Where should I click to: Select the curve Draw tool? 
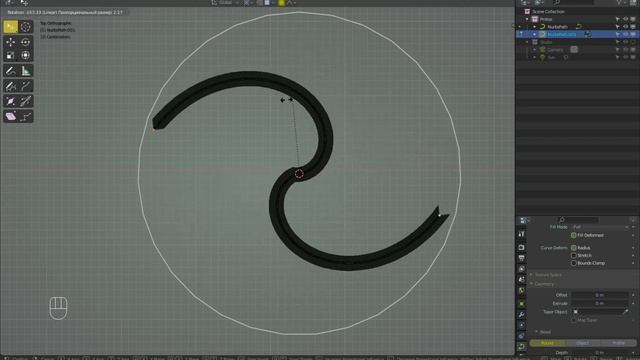click(x=11, y=86)
